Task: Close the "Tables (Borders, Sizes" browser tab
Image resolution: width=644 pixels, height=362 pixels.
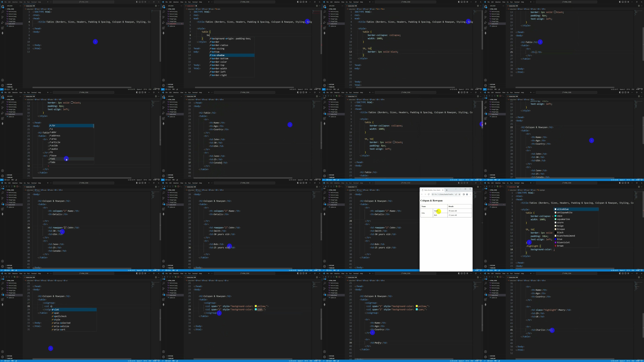Action: 443,190
